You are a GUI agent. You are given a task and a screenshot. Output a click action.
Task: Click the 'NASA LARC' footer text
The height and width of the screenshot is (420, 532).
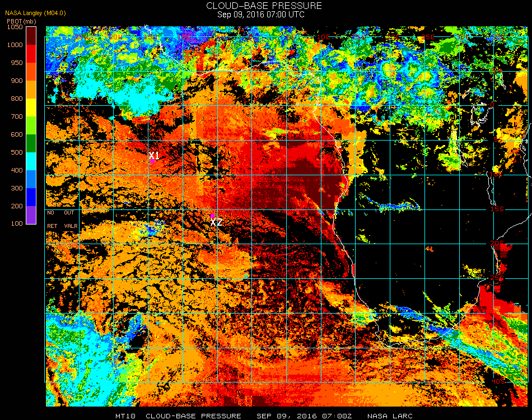390,416
